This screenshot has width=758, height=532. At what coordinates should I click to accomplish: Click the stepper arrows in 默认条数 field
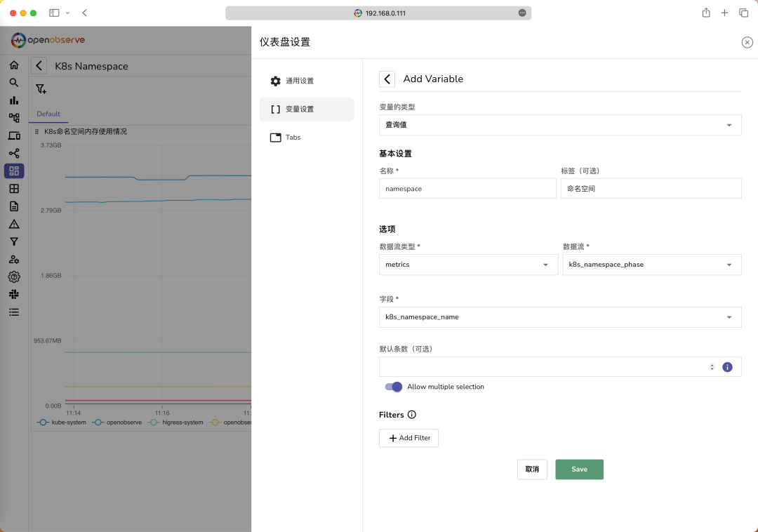tap(712, 367)
